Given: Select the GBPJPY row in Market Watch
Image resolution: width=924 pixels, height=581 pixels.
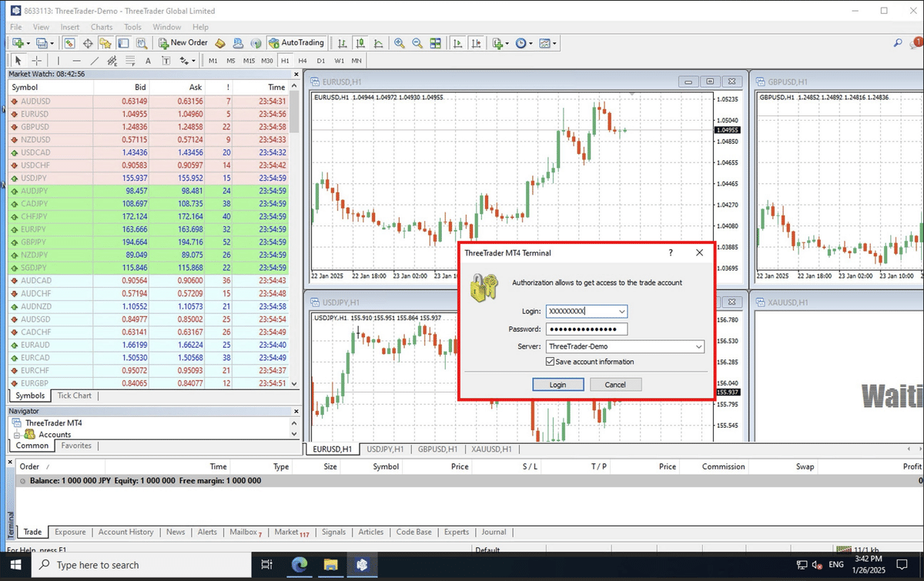Looking at the screenshot, I should [x=150, y=242].
